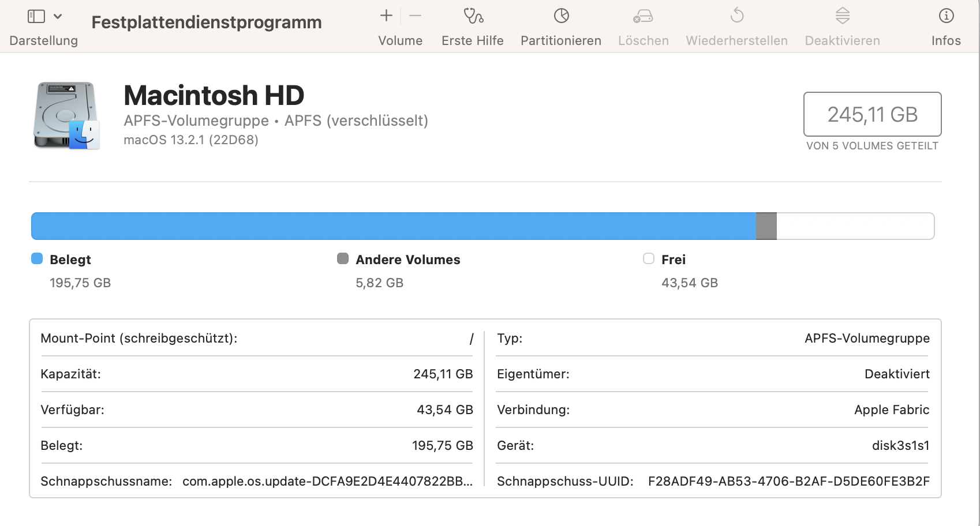The height and width of the screenshot is (526, 980).
Task: Click the Deaktivieren eject icon
Action: pos(843,16)
